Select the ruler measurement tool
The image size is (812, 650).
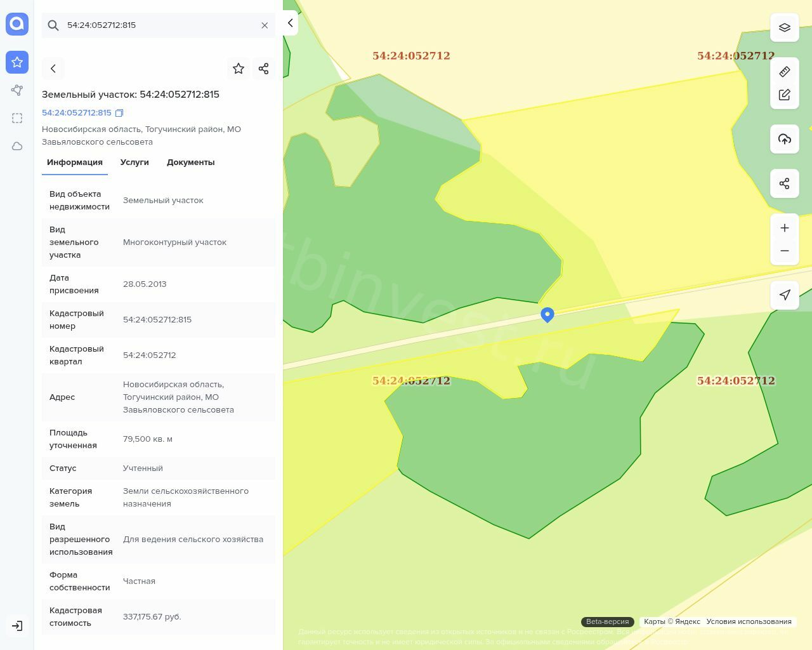(x=785, y=72)
